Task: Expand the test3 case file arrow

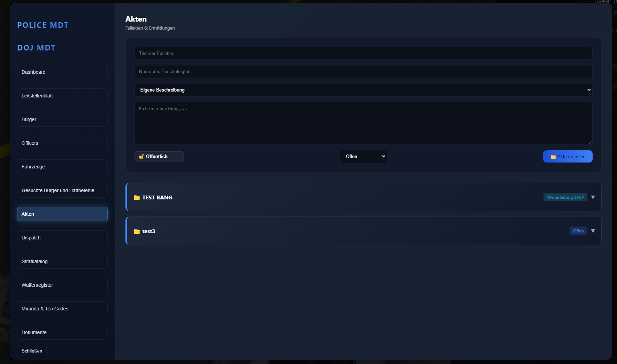Action: tap(593, 231)
